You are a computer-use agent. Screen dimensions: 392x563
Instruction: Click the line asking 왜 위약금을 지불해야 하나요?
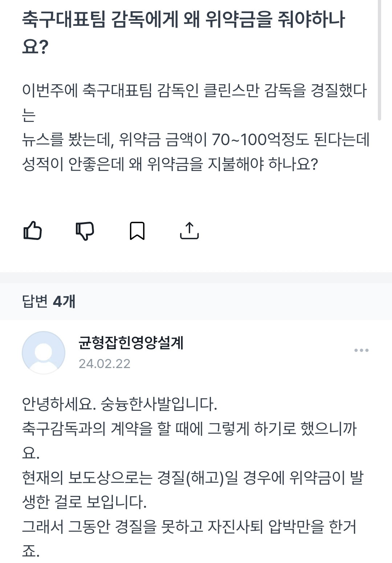(x=170, y=164)
